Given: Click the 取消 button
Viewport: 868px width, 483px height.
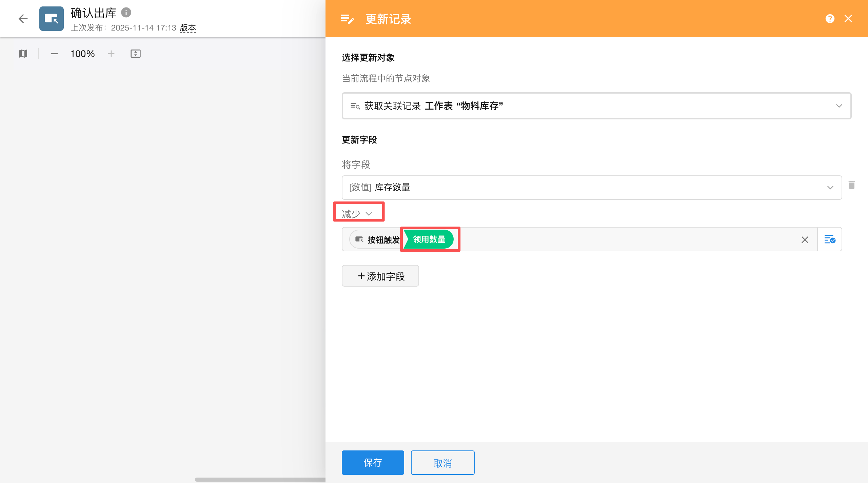Looking at the screenshot, I should [443, 463].
